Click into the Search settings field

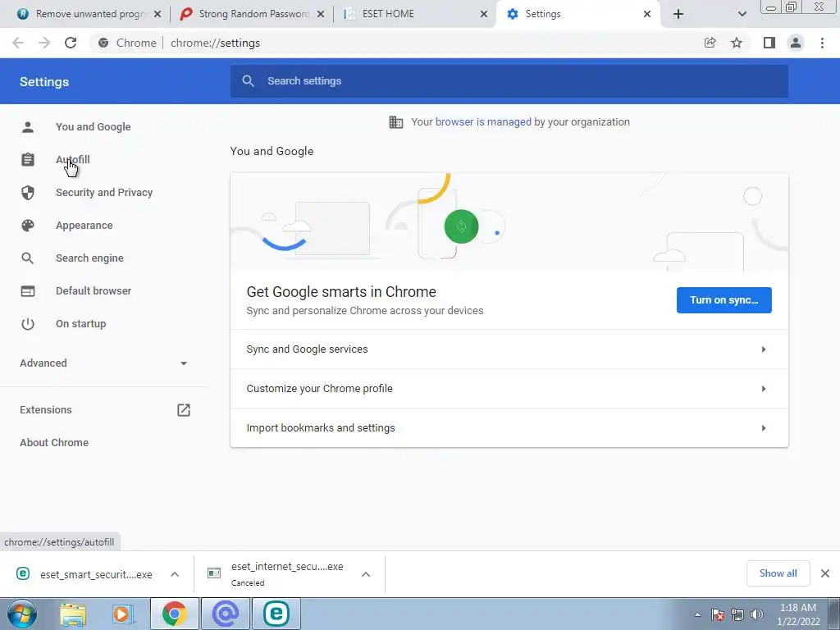point(509,81)
